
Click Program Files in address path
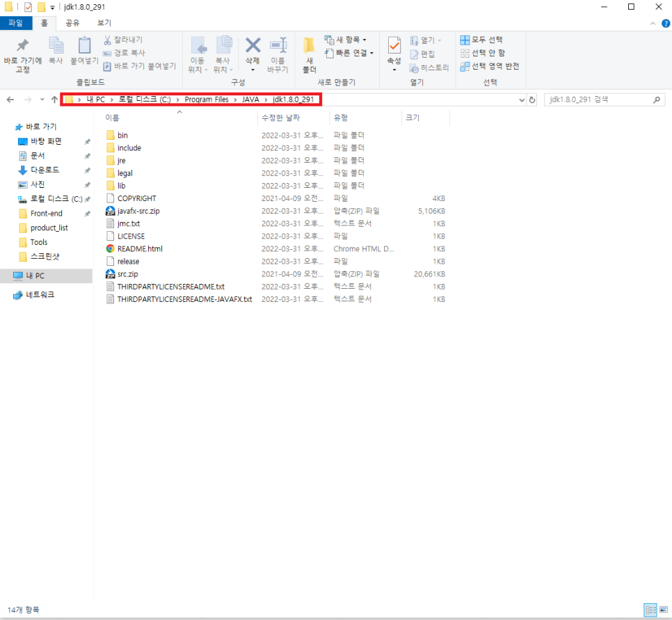click(x=207, y=100)
